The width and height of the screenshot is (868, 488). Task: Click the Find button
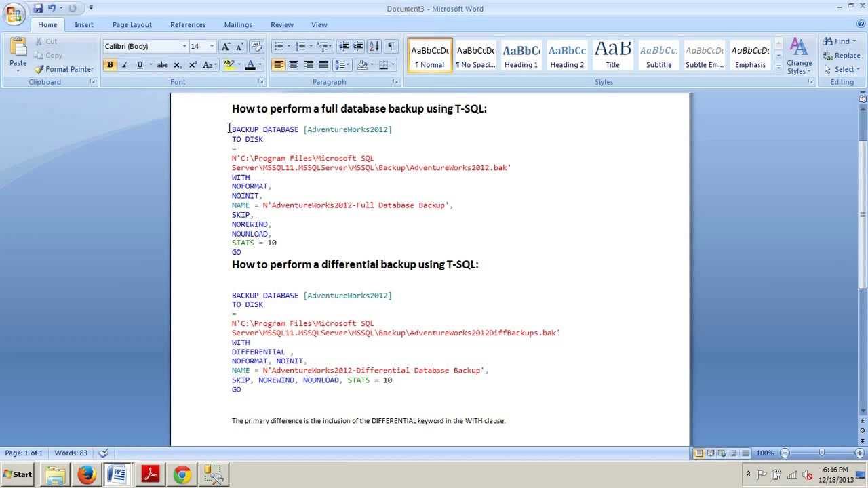840,41
